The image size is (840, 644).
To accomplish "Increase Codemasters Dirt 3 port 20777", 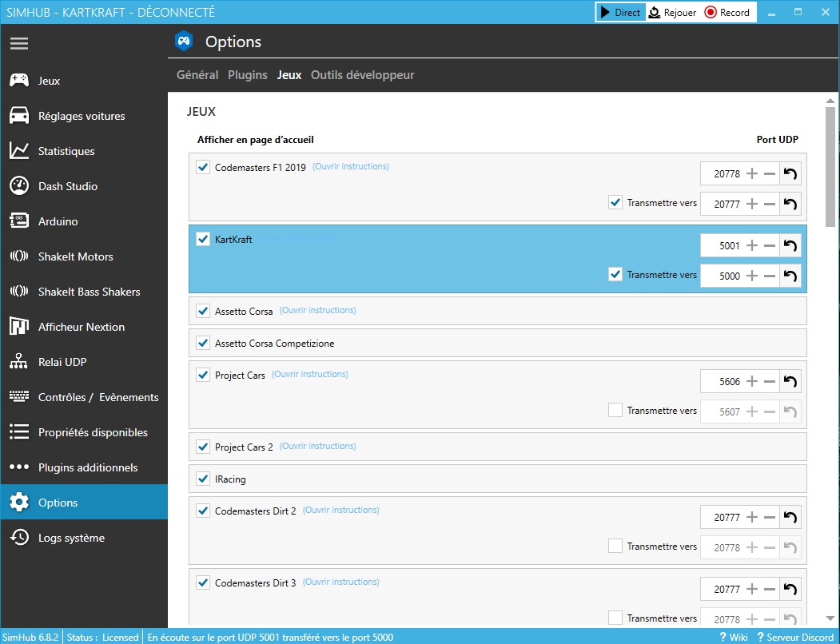I will pos(752,590).
